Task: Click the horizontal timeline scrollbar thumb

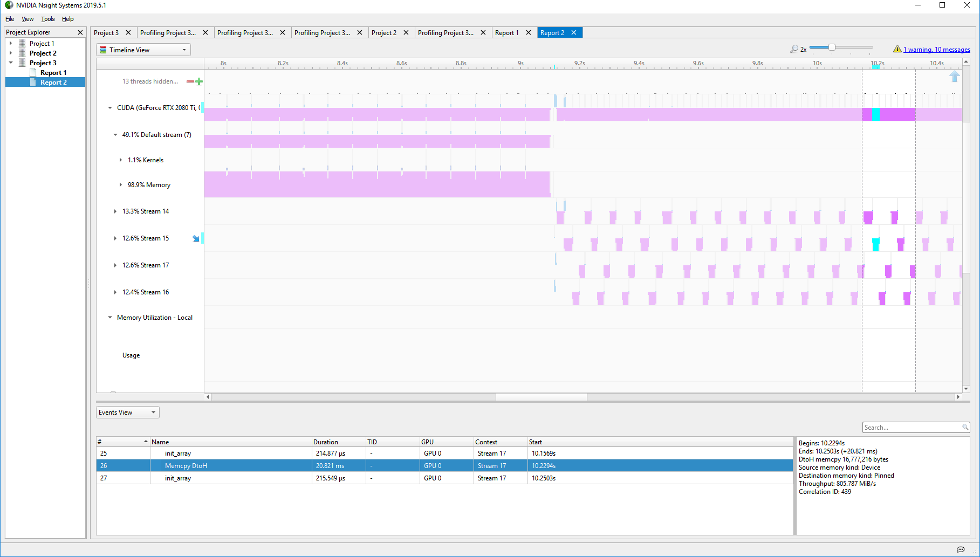Action: coord(541,397)
